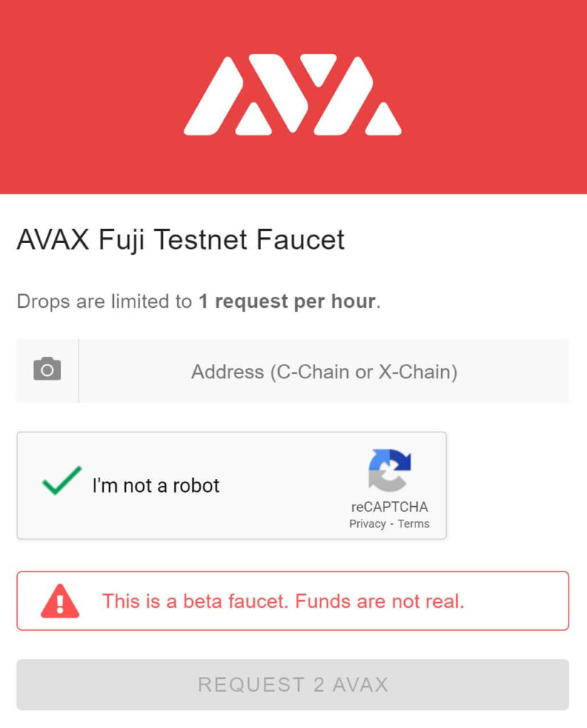Click the "Drops are limited to" text
The image size is (587, 728).
click(x=104, y=301)
